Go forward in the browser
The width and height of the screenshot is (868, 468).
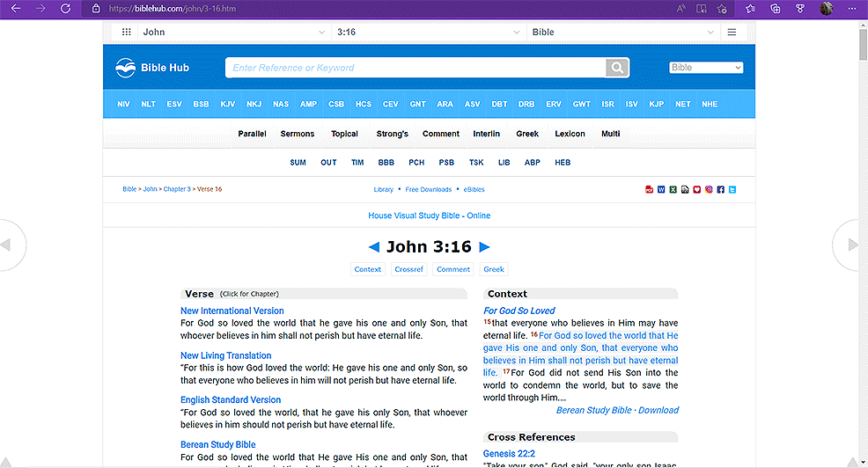(x=40, y=8)
